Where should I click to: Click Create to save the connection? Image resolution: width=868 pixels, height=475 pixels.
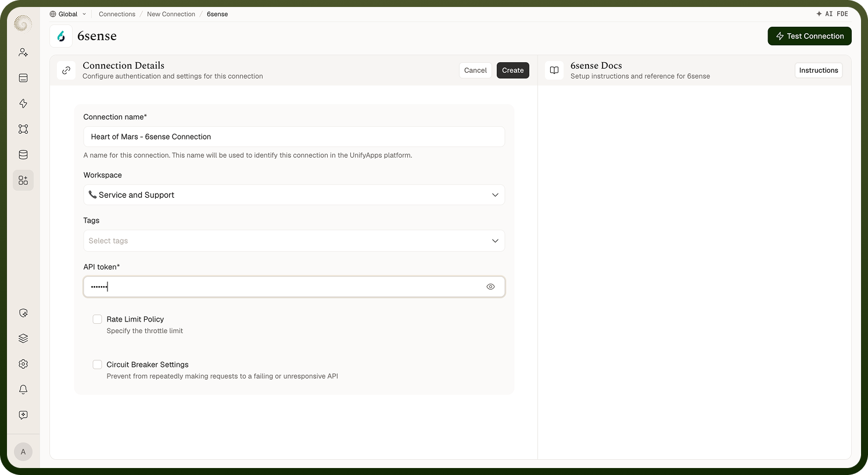[513, 70]
